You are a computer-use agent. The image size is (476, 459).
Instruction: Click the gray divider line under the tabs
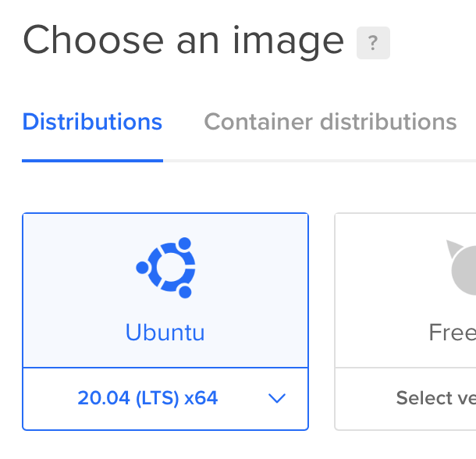[x=319, y=161]
